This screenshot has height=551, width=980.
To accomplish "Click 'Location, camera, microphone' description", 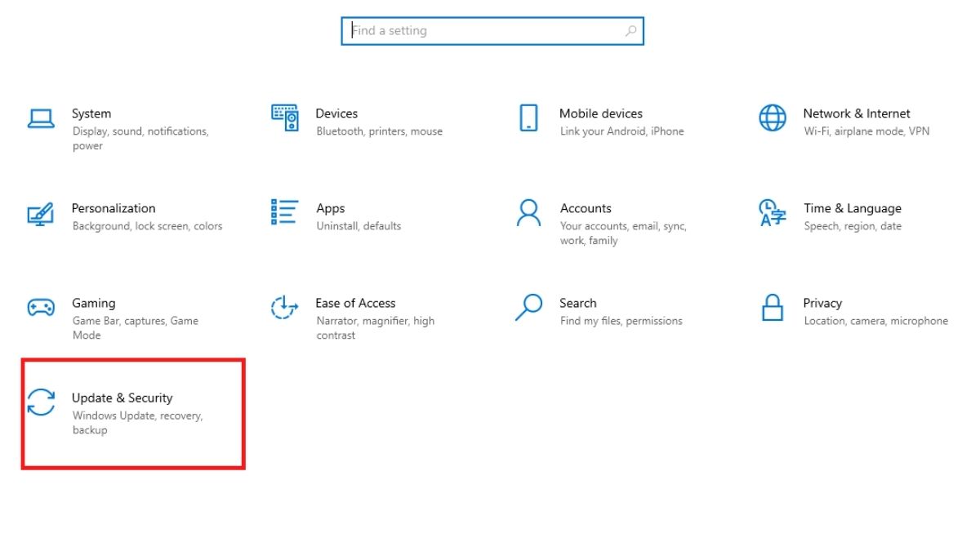I will click(876, 321).
